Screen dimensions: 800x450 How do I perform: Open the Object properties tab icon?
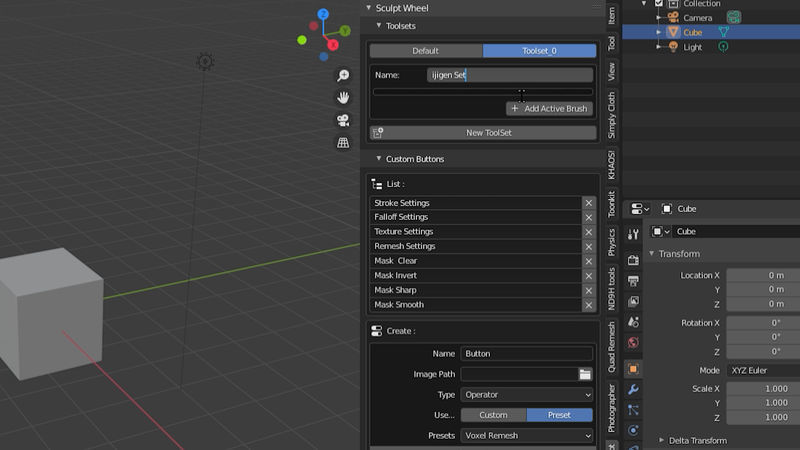click(x=633, y=369)
